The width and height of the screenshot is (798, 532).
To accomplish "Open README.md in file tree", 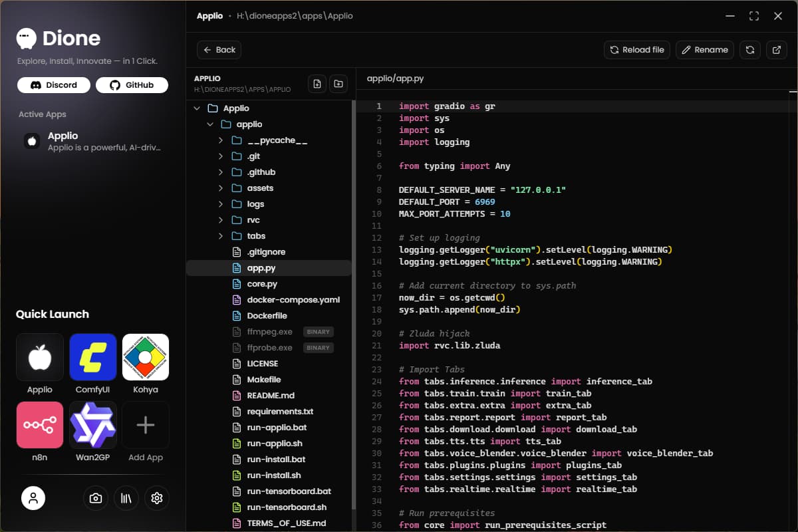I will click(269, 396).
